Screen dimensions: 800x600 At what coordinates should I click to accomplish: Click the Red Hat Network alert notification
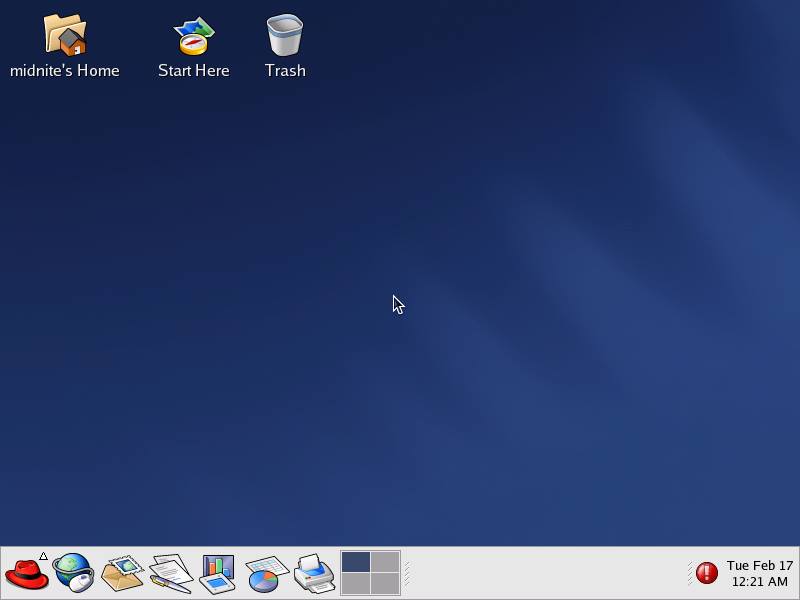[709, 573]
